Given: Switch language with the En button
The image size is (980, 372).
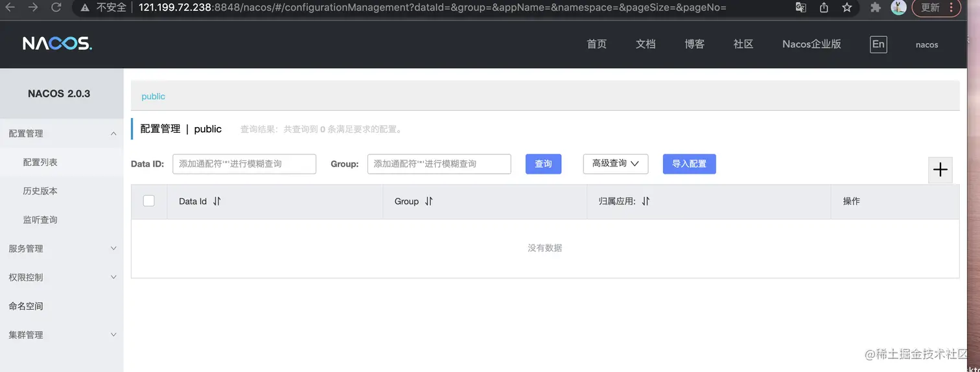Looking at the screenshot, I should [x=878, y=44].
